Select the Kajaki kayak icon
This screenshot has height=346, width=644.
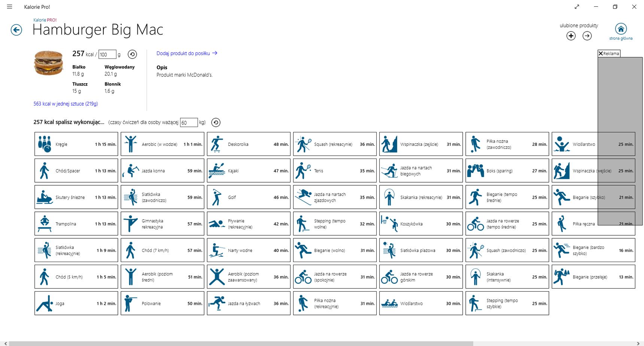click(x=217, y=171)
